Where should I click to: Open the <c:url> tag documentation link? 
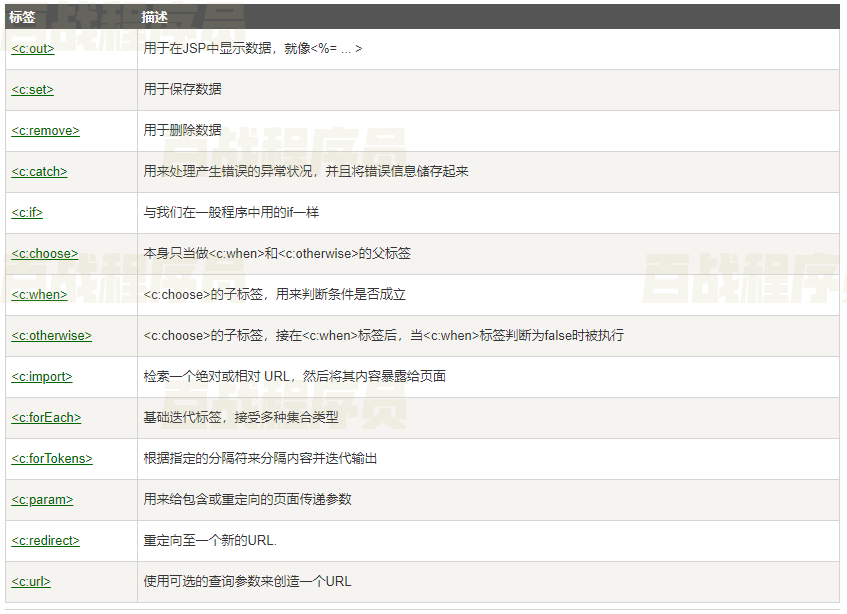tap(31, 581)
